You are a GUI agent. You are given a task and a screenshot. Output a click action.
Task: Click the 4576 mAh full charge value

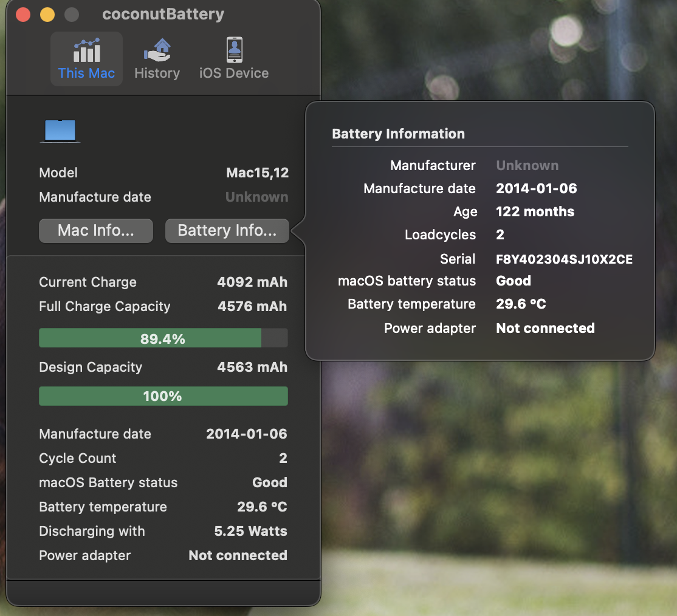252,306
